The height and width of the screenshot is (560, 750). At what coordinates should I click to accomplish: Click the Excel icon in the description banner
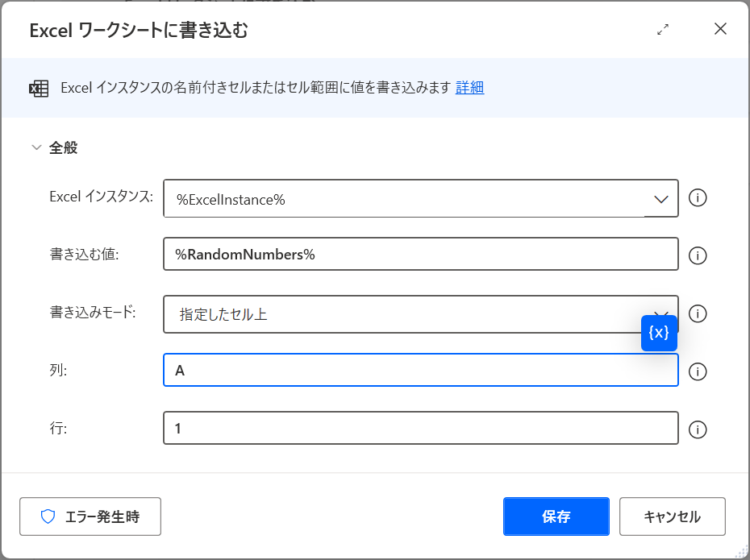coord(39,88)
